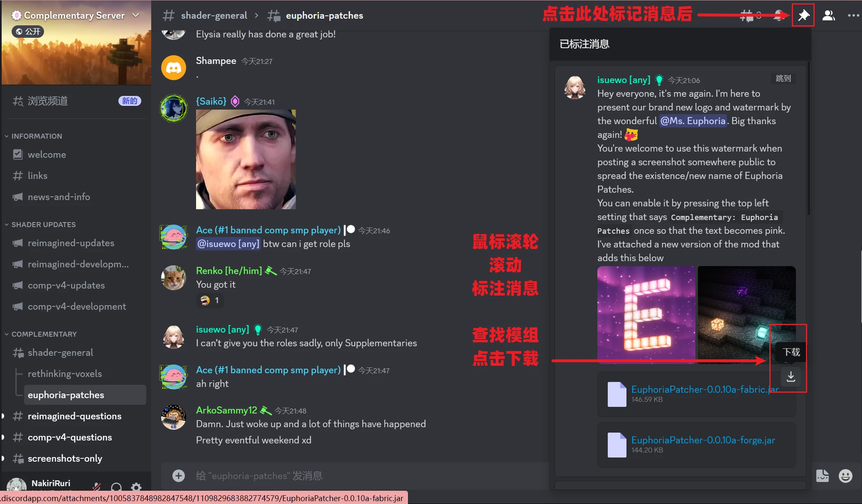Open the Complementary Server dropdown menu

pos(135,15)
